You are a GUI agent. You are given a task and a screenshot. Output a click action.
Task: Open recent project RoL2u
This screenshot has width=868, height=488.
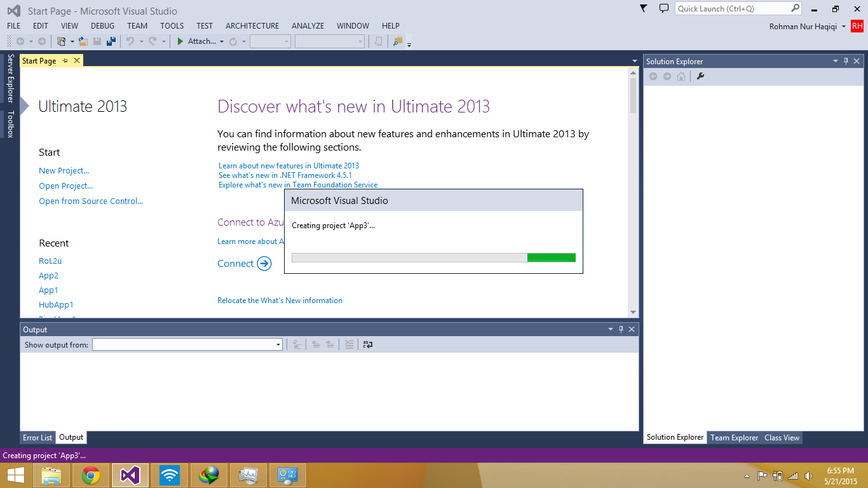click(50, 261)
